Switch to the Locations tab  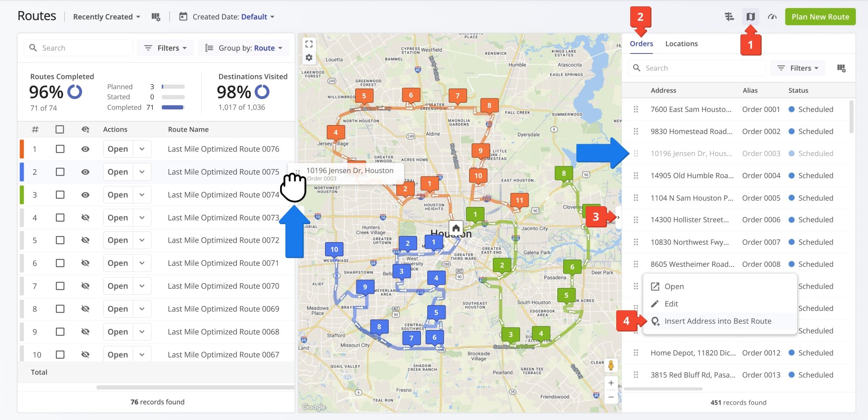coord(681,44)
